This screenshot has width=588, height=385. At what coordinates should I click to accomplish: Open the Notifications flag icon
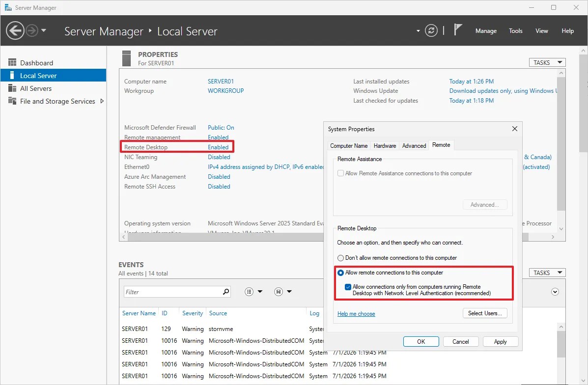click(457, 29)
